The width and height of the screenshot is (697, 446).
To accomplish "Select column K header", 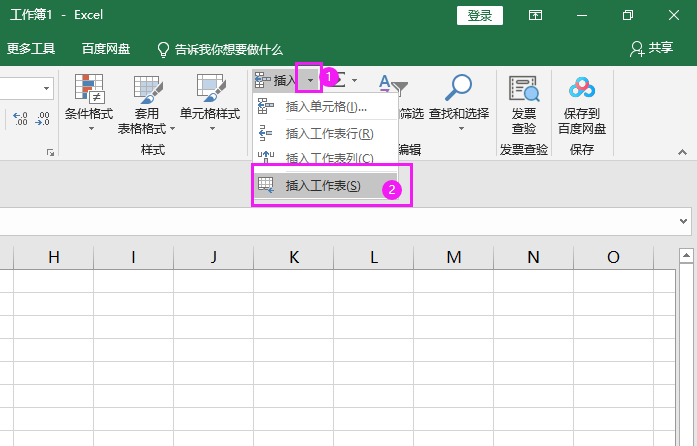I will (293, 257).
